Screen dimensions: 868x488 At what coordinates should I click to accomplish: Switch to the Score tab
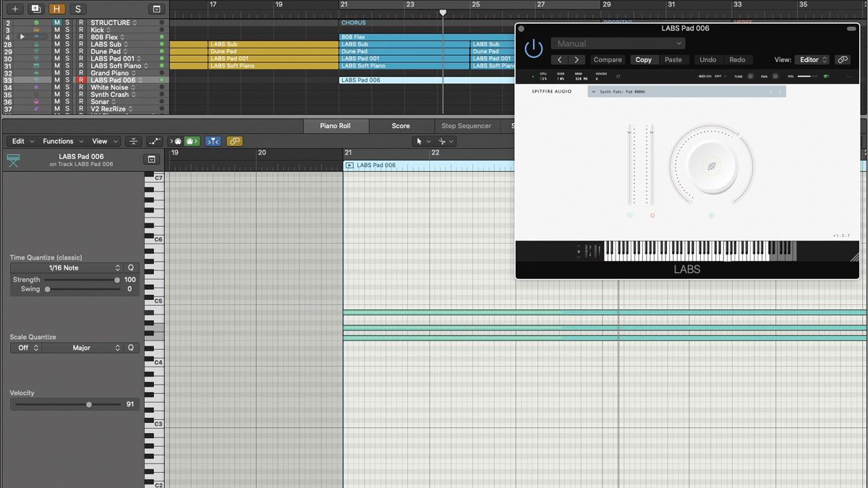coord(400,125)
